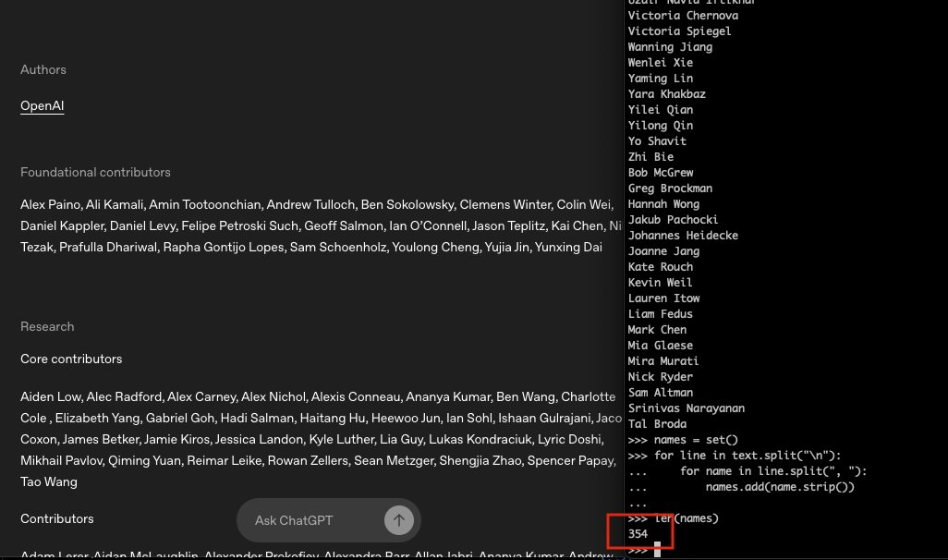
Task: Click 'Zhi Bie' terminal line
Action: [x=650, y=157]
